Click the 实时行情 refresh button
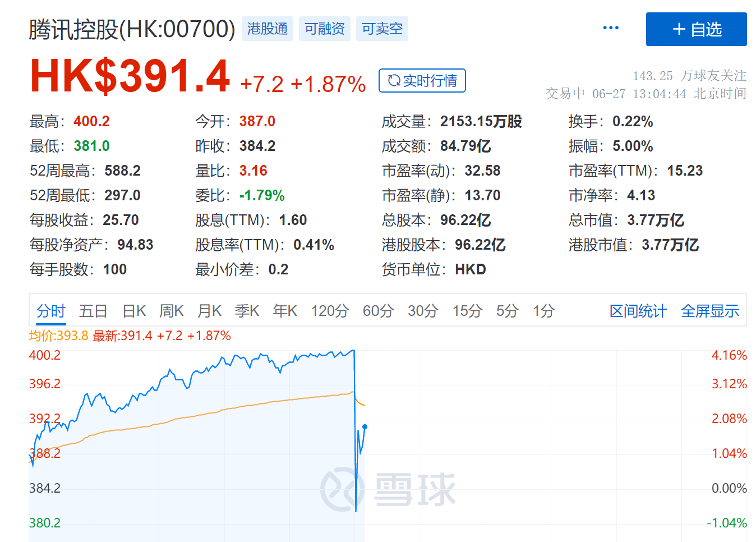Viewport: 756px width, 542px height. (x=422, y=81)
